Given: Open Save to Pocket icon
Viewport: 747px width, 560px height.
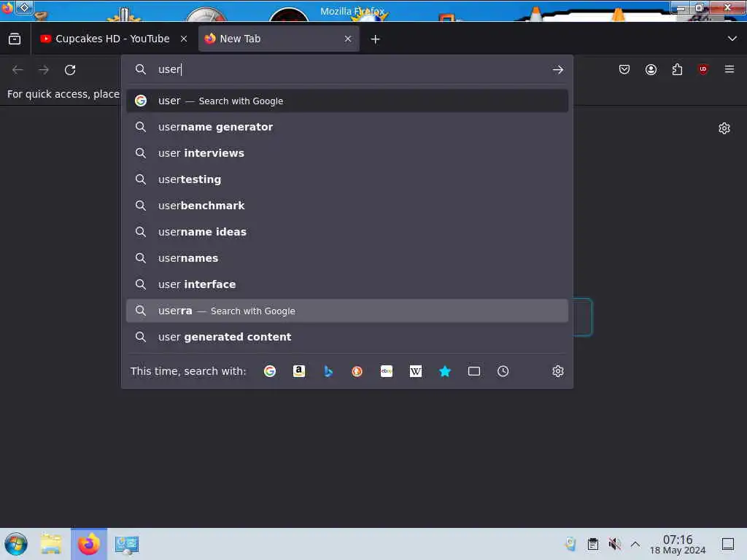Looking at the screenshot, I should tap(624, 69).
